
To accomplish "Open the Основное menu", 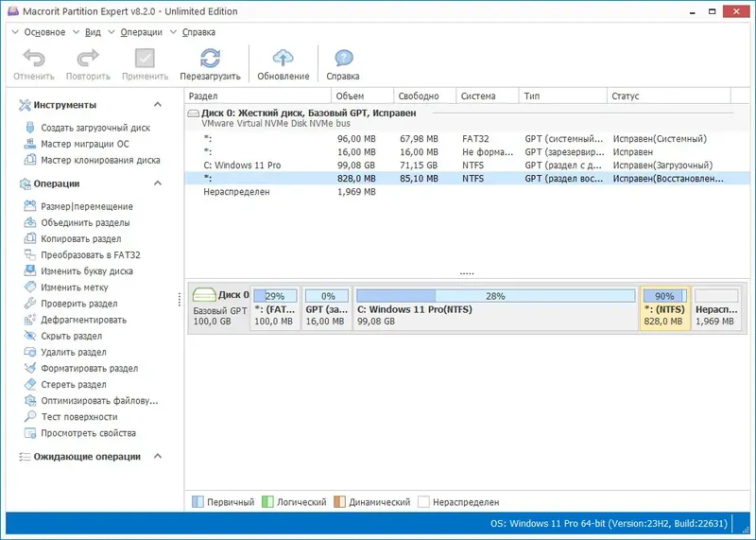I will (44, 32).
